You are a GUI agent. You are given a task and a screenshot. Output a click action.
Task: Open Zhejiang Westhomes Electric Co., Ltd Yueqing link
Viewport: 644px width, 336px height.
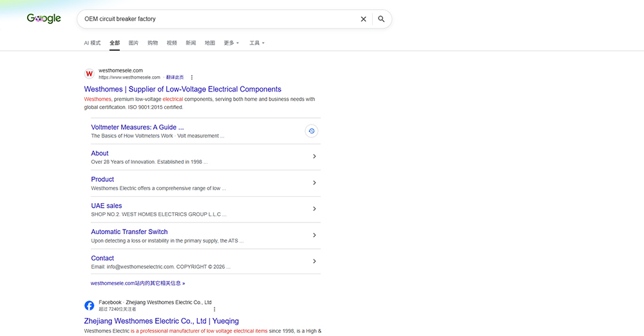tap(162, 321)
